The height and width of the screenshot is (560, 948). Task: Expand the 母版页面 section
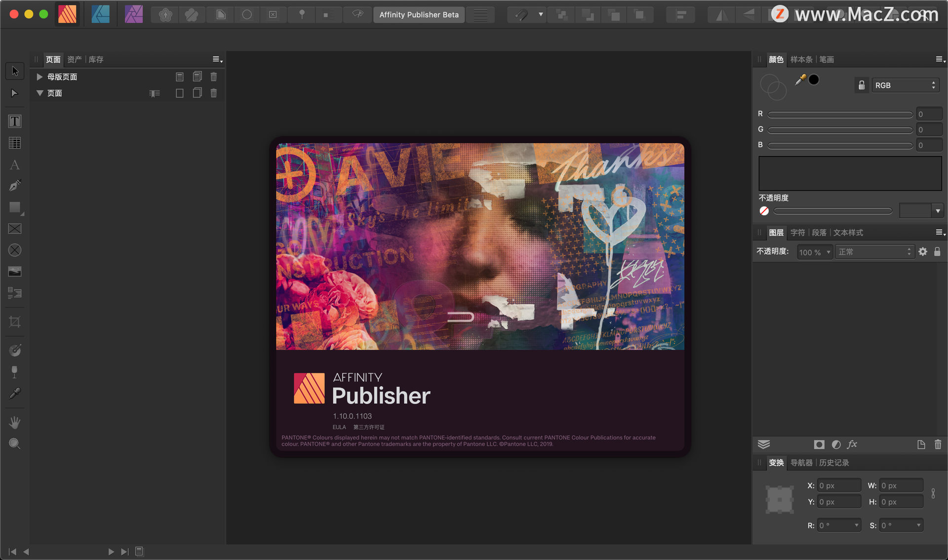[x=39, y=77]
